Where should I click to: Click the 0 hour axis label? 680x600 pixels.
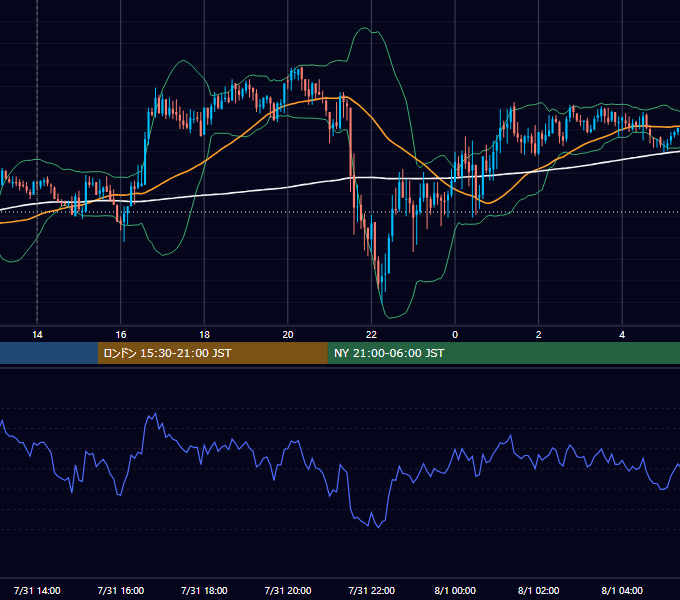pyautogui.click(x=455, y=335)
